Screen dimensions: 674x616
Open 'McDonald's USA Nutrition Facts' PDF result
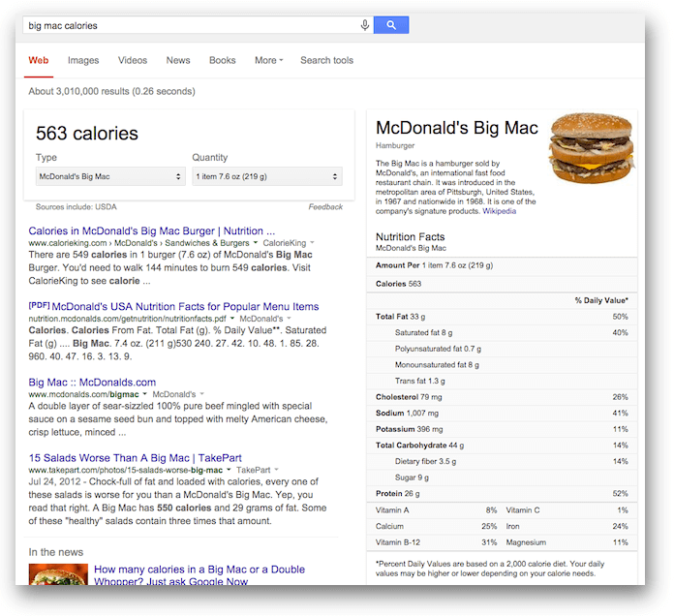[185, 306]
